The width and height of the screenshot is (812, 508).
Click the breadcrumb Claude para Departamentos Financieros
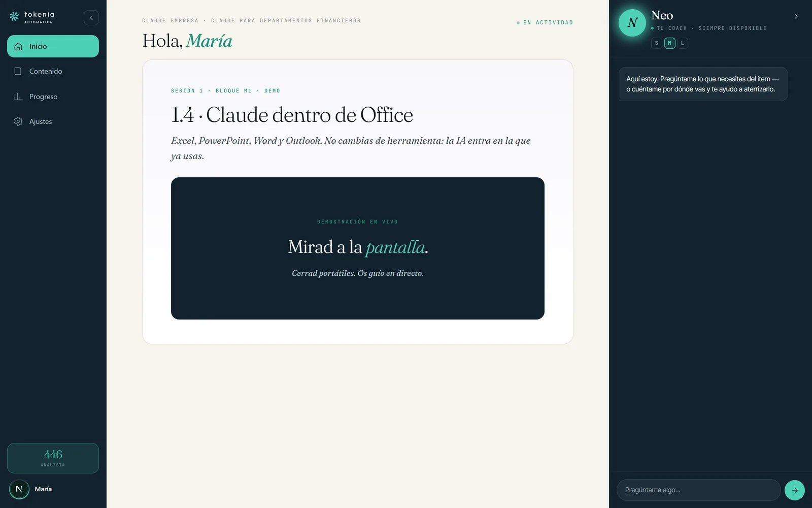coord(286,21)
